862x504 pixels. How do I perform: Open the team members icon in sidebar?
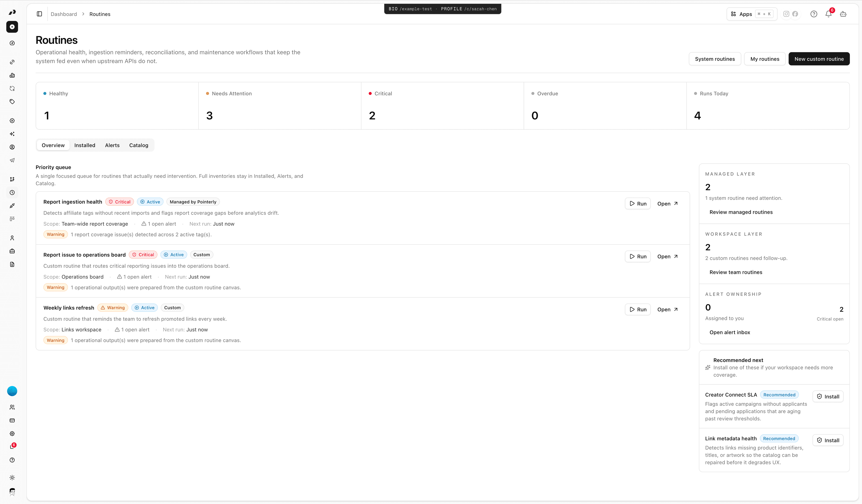12,407
